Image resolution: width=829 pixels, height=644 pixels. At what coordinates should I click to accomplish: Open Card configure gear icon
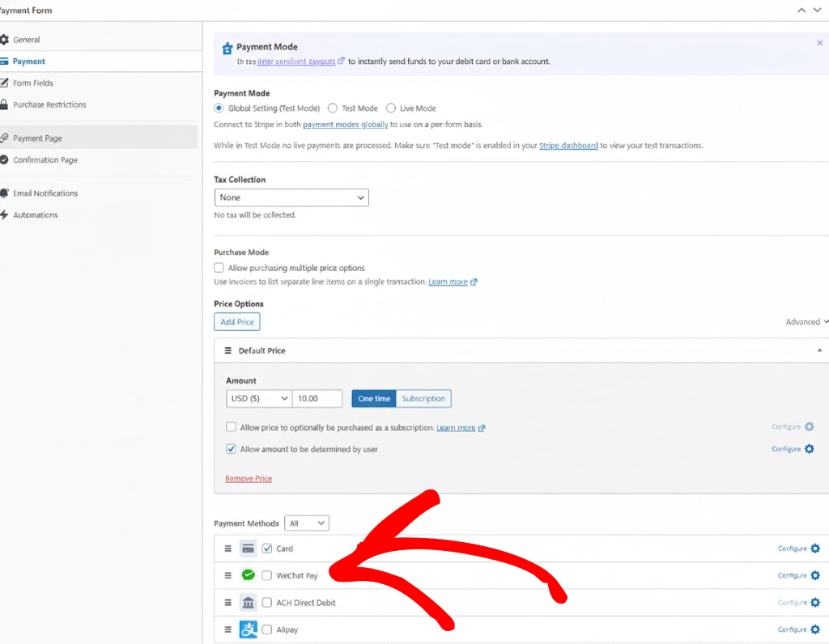coord(814,549)
